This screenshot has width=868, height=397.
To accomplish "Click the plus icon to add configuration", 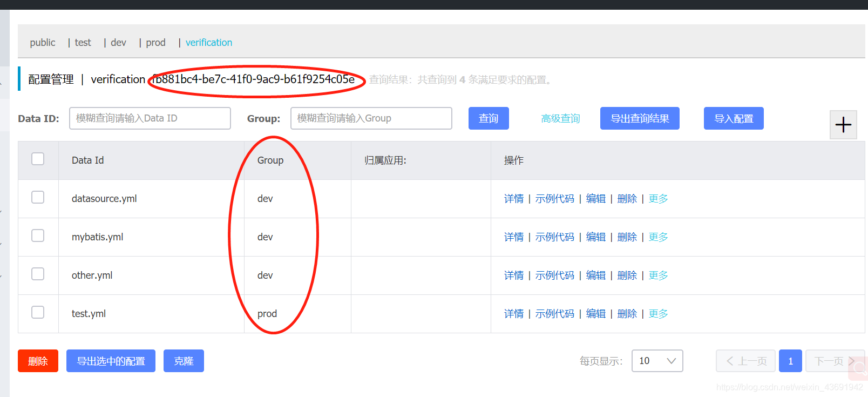I will tap(843, 125).
